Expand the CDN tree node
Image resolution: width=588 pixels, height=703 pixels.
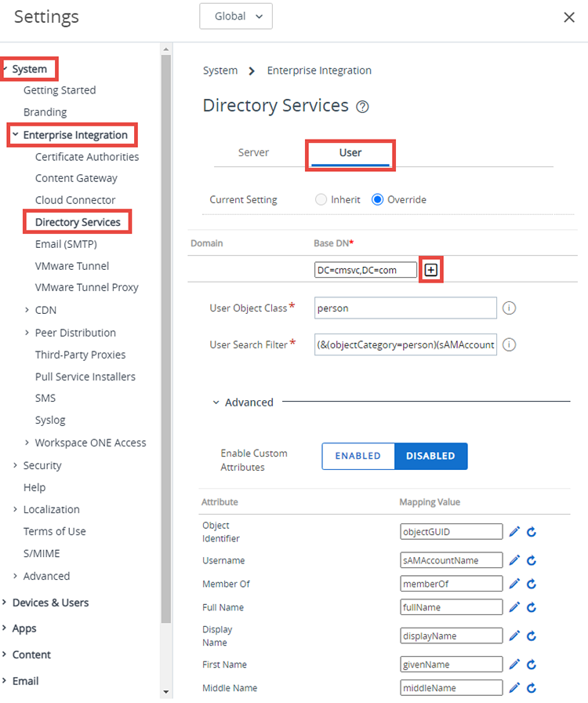[x=27, y=310]
